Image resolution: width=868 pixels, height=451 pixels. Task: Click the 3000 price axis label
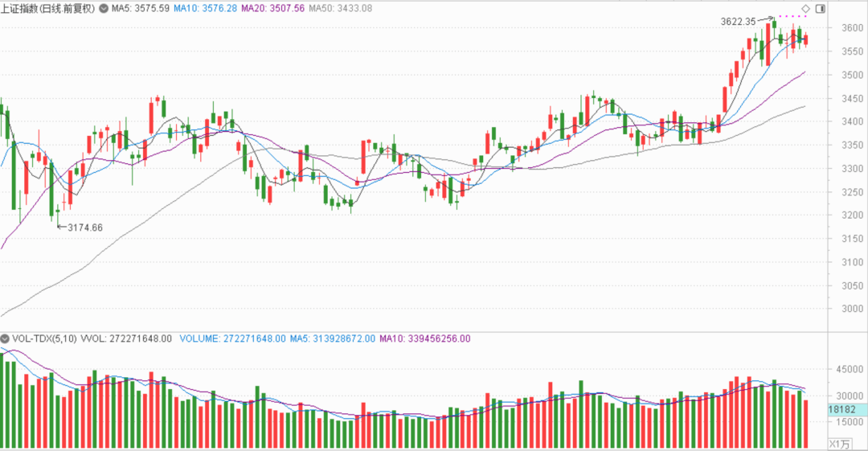click(x=852, y=309)
